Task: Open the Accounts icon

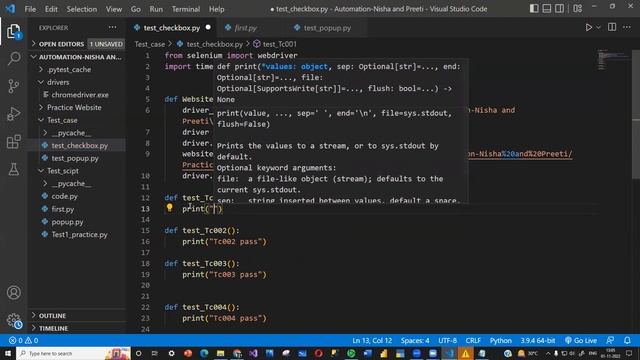Action: (13, 293)
